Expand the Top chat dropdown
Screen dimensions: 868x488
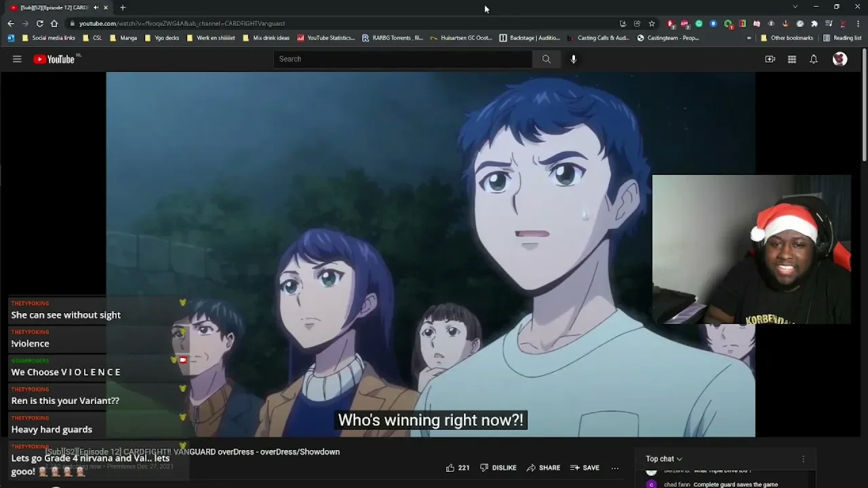click(664, 459)
